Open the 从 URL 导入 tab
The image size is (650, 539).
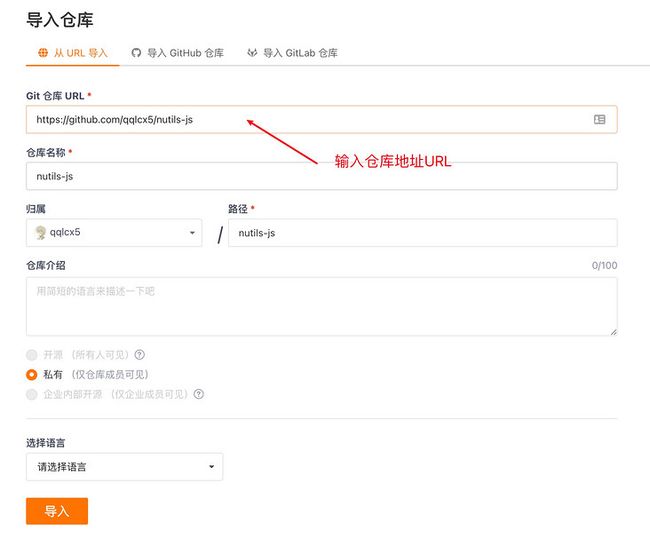pos(73,53)
